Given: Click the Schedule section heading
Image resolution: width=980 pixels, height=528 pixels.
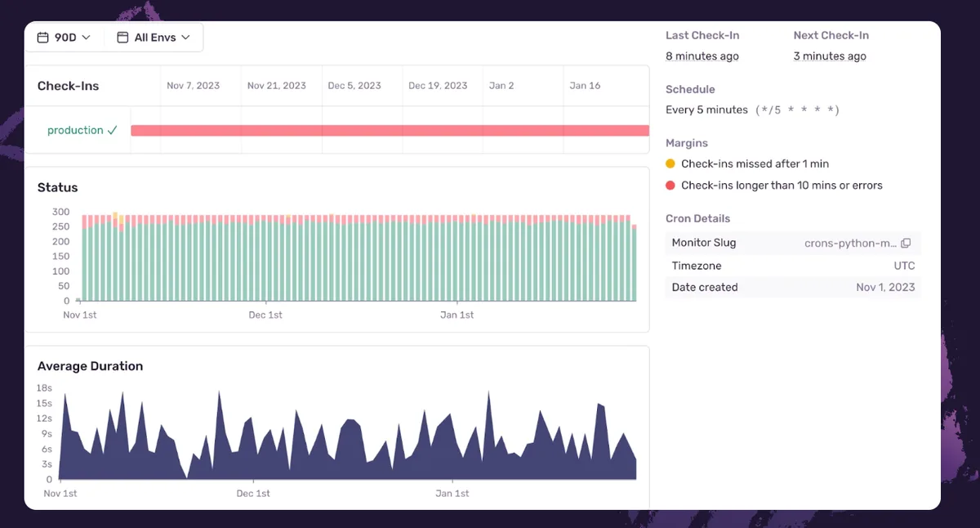Looking at the screenshot, I should point(690,89).
